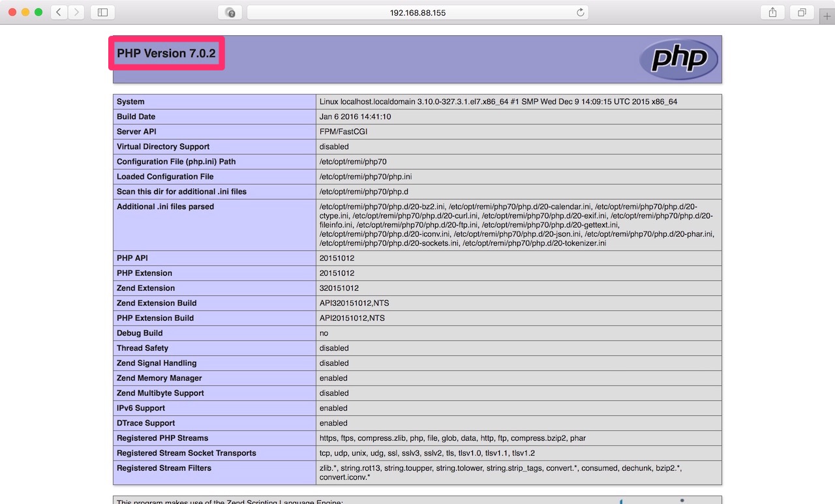Select the IPv6 Support label

click(x=141, y=408)
